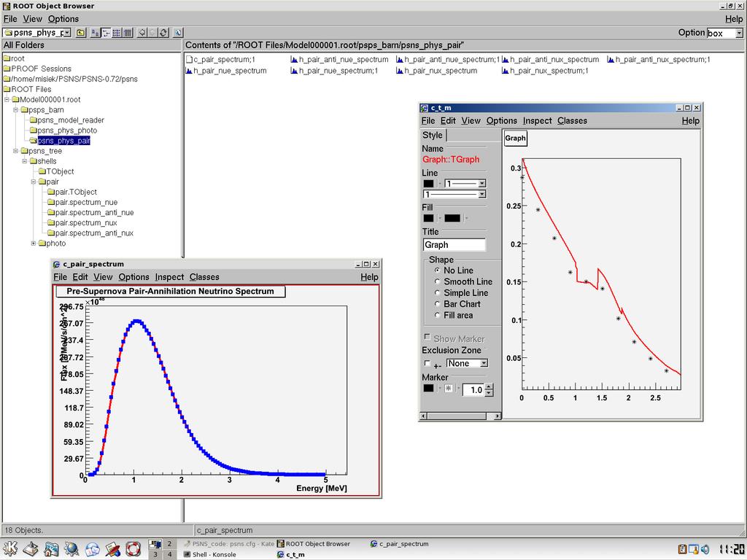The height and width of the screenshot is (560, 747).
Task: Open the KDE K menu launcher
Action: (x=10, y=548)
